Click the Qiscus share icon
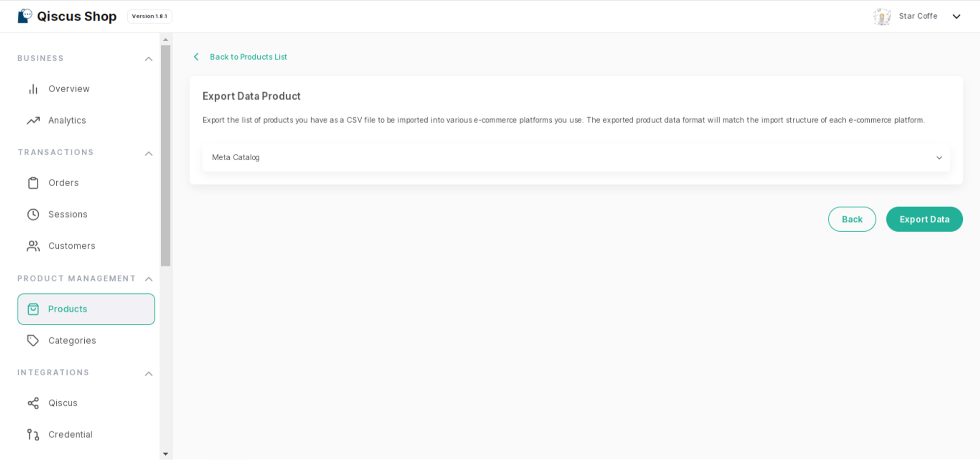Screen dimensions: 980x460 33,403
